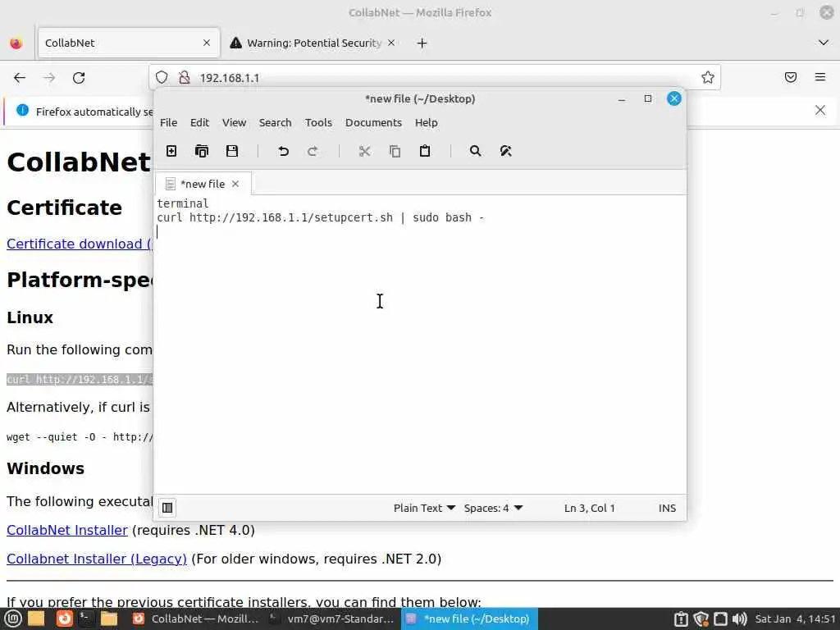This screenshot has width=840, height=630.
Task: Switch to CollabNet browser tab
Action: [x=129, y=43]
